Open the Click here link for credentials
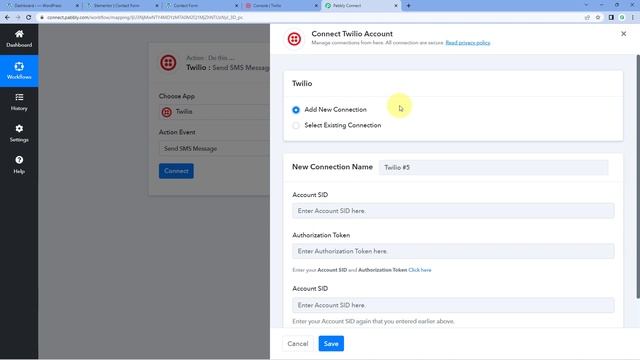The image size is (640, 360). (x=420, y=270)
